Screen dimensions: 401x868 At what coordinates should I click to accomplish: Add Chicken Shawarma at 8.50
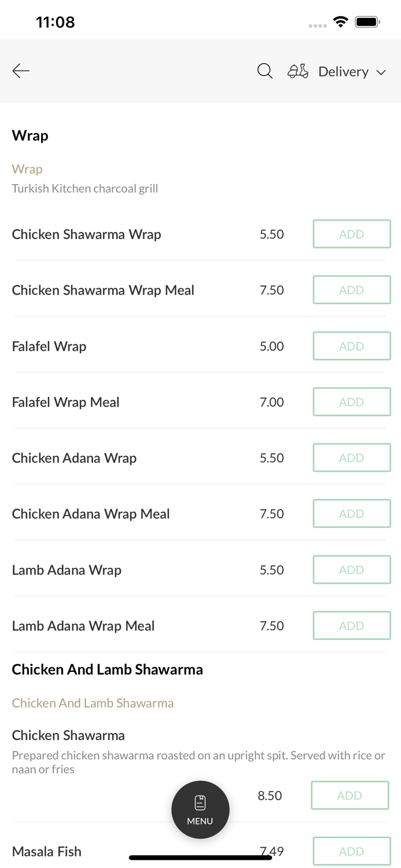coord(350,796)
